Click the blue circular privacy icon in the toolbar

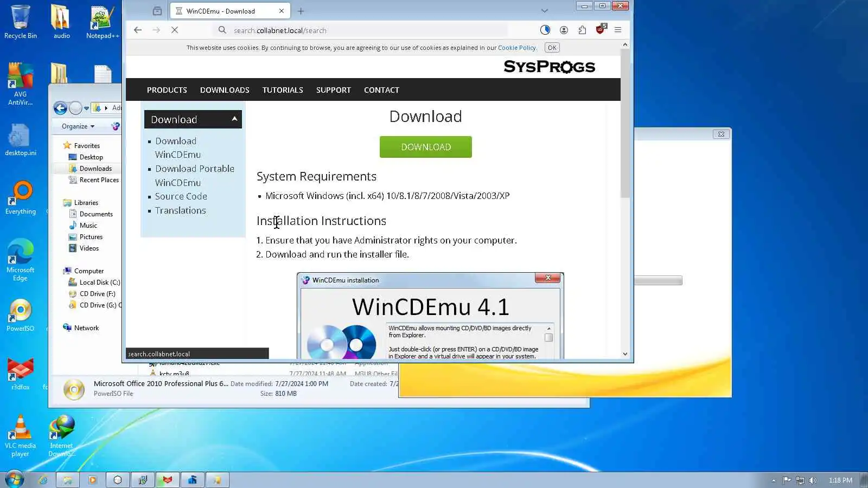[x=545, y=30]
